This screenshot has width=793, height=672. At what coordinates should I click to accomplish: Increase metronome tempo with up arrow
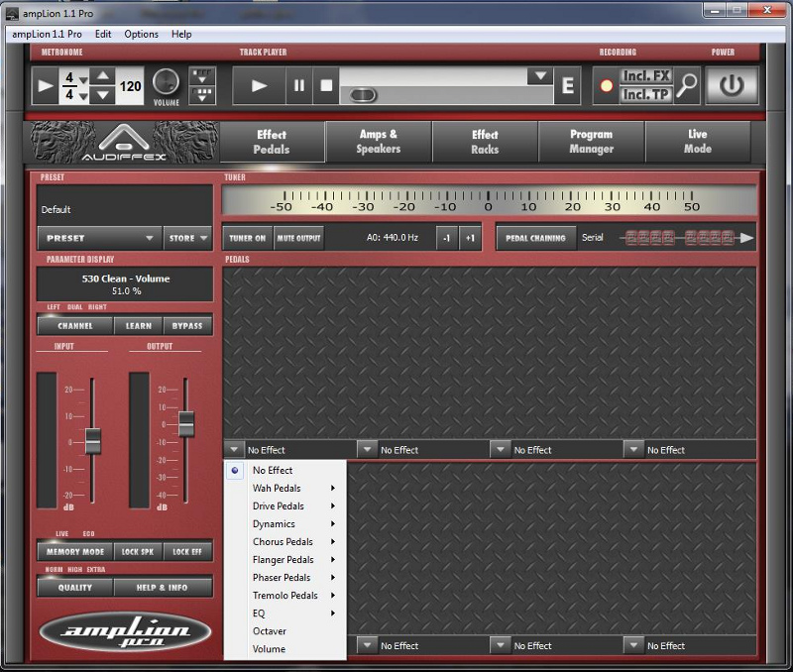click(x=103, y=76)
